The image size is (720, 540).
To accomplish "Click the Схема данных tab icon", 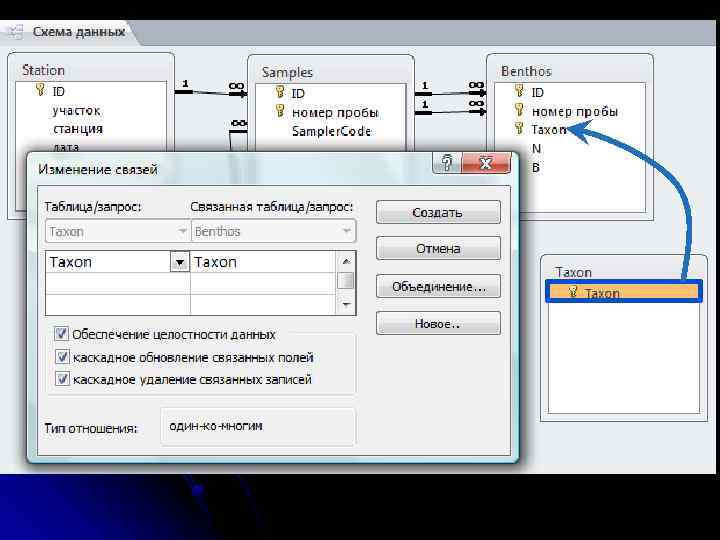I will coord(15,32).
